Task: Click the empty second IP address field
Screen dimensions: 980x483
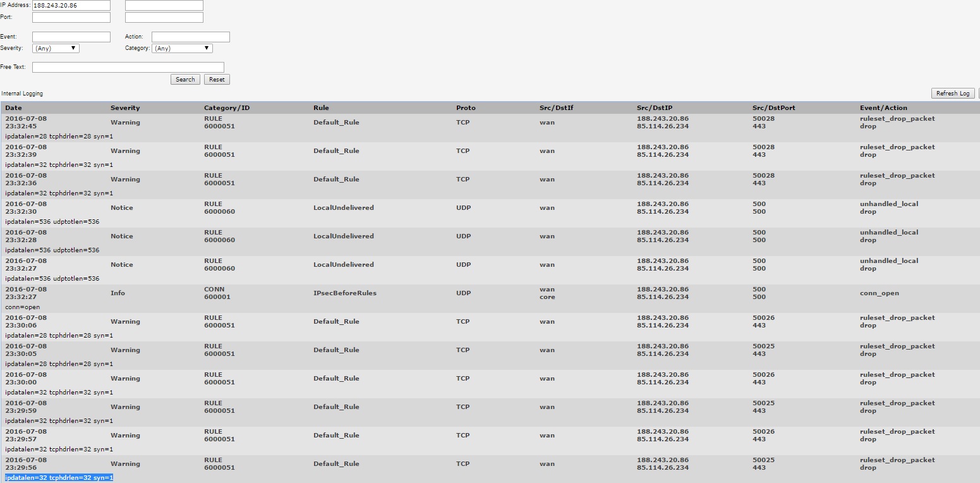Action: coord(164,6)
